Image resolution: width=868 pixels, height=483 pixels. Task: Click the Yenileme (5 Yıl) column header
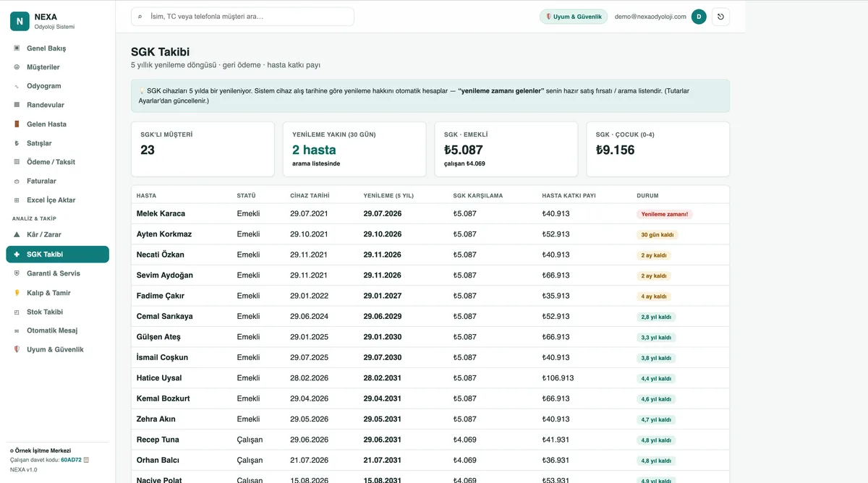point(388,196)
